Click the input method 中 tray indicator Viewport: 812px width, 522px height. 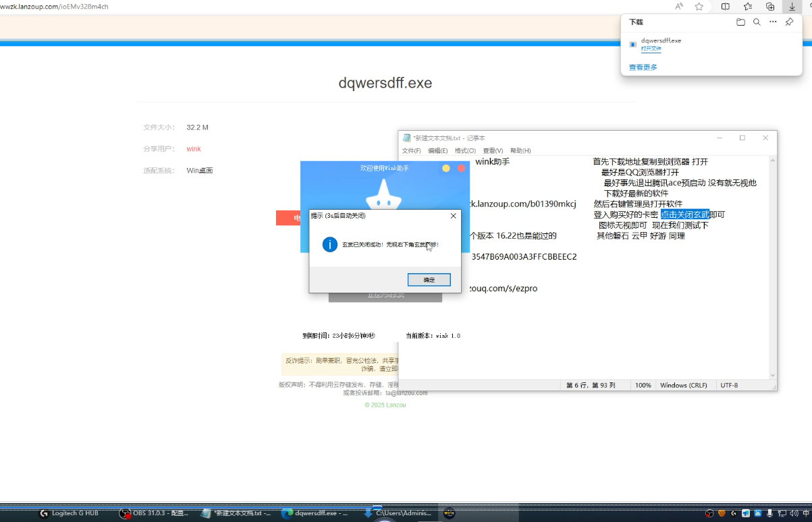click(x=805, y=513)
